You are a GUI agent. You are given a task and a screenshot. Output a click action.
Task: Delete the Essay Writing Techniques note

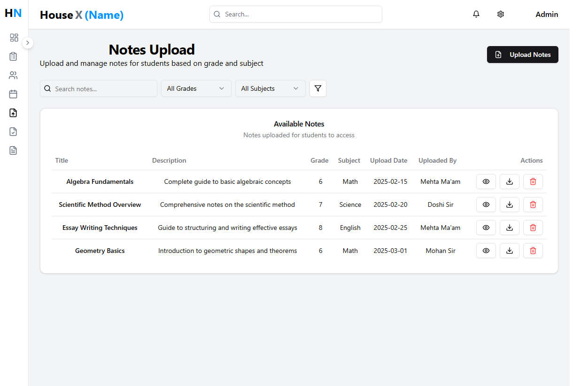[x=533, y=228]
